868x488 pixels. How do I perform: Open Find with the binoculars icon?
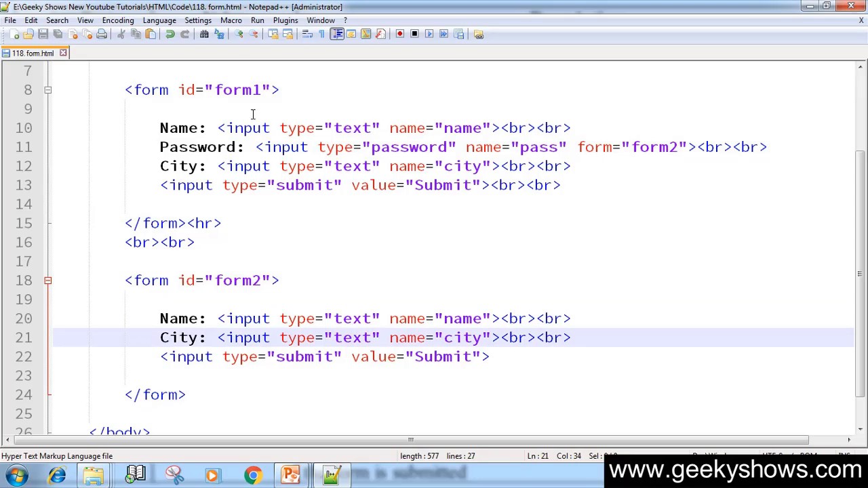pos(204,34)
